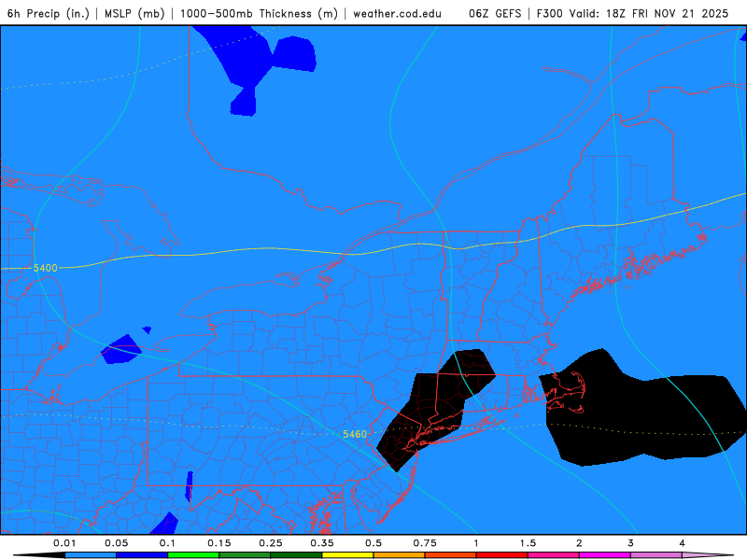
Task: Click the black area over New York City
Action: (436, 410)
